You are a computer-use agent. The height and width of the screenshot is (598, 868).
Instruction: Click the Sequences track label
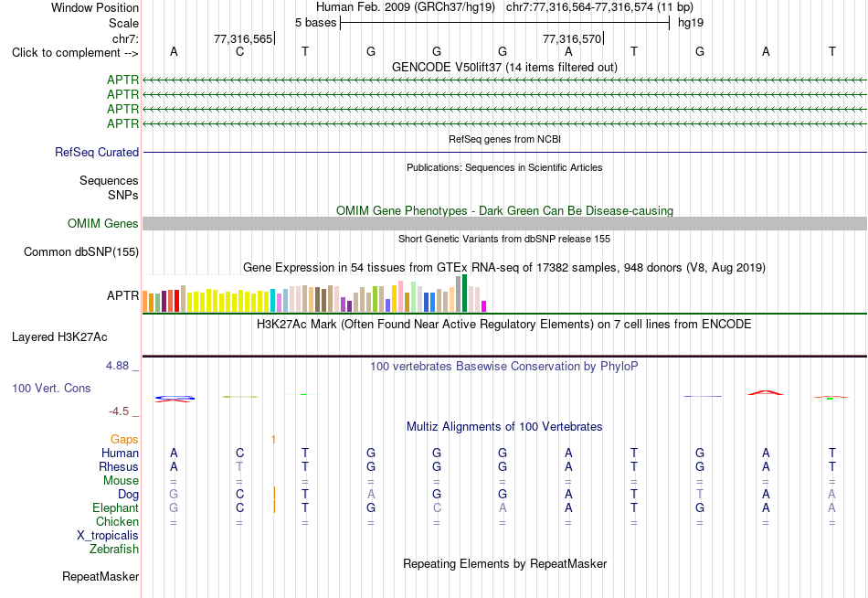(109, 181)
